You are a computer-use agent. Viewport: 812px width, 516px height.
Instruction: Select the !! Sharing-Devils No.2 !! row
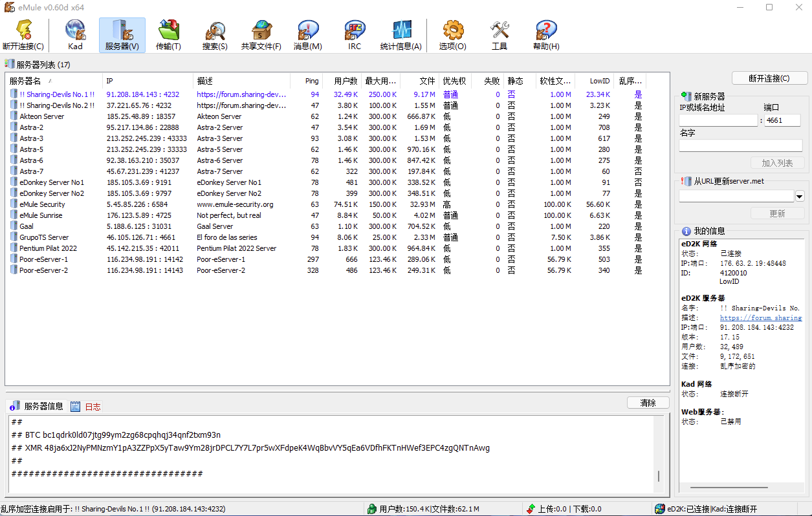tap(326, 105)
